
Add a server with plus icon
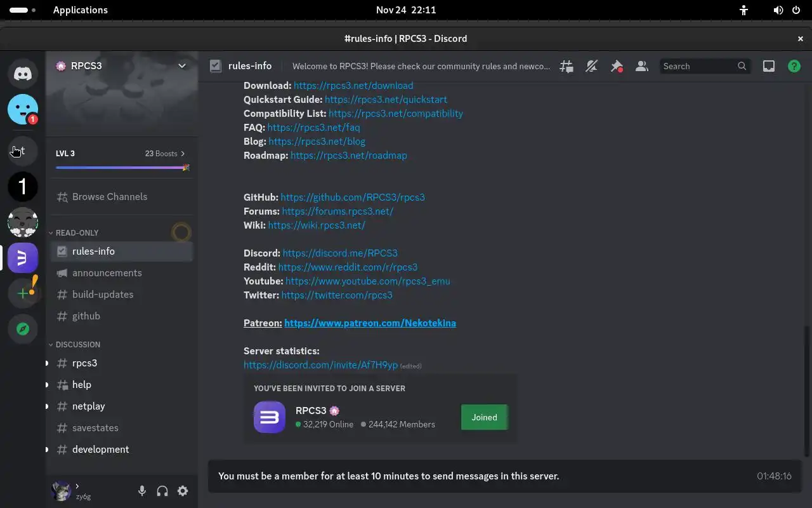click(x=23, y=293)
